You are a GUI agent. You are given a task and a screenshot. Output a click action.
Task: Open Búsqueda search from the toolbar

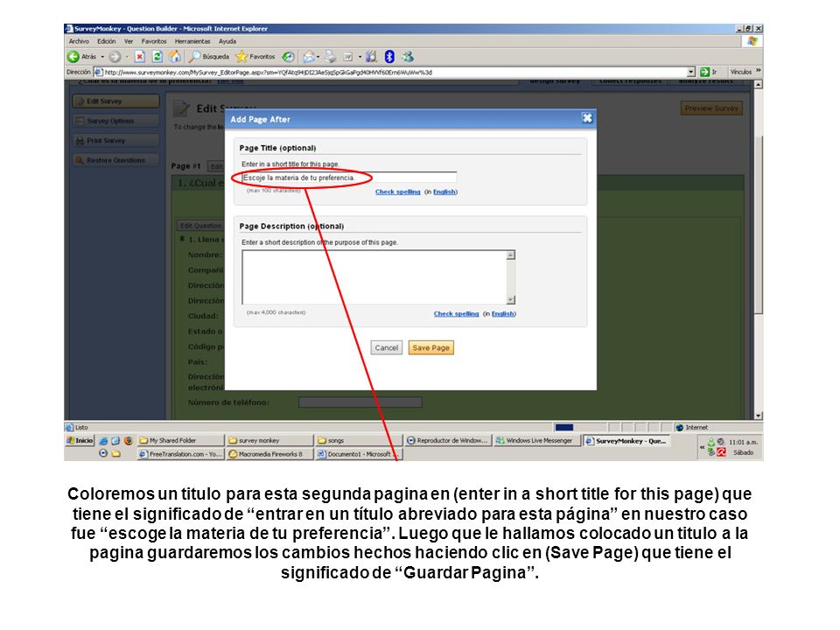tap(209, 56)
